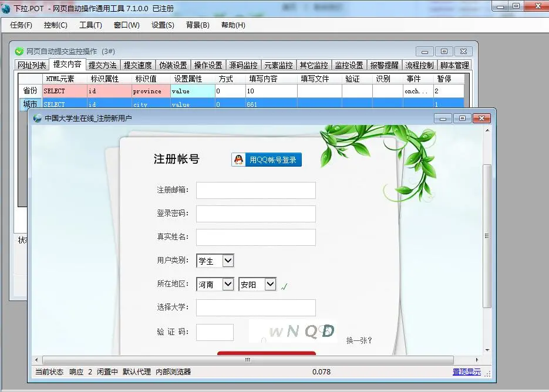
Task: Open the 操作设置 tab
Action: point(208,65)
